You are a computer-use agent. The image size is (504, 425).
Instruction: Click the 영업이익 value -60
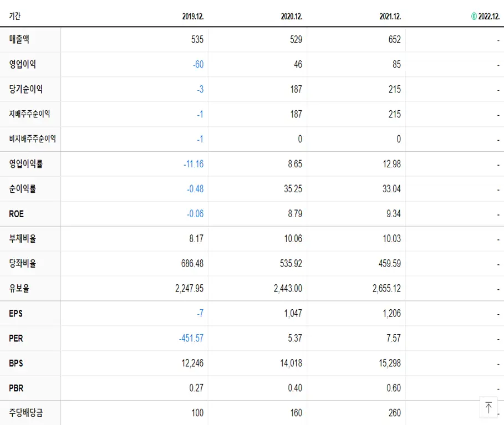(x=198, y=64)
